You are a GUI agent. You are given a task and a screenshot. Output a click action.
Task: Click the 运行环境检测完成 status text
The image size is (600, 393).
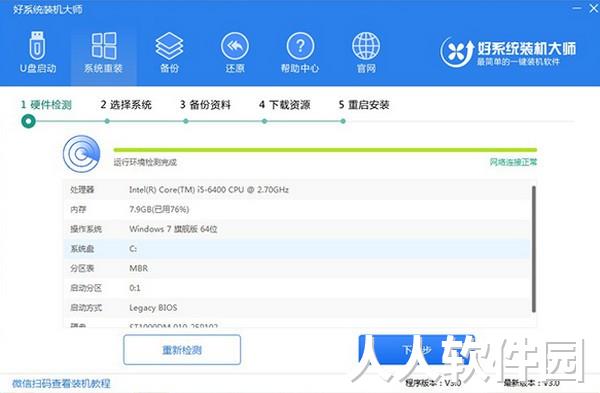coord(145,163)
